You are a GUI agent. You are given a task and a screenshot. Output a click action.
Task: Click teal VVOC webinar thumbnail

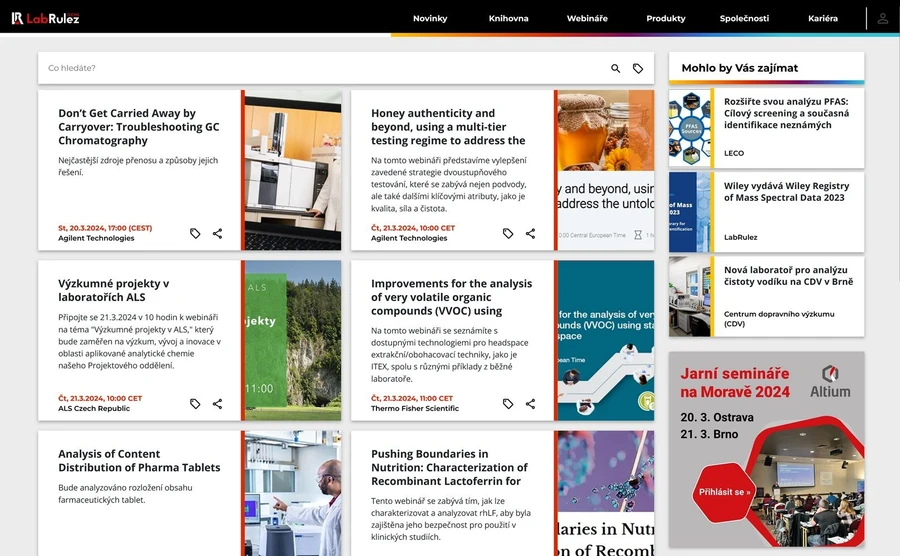tap(606, 340)
